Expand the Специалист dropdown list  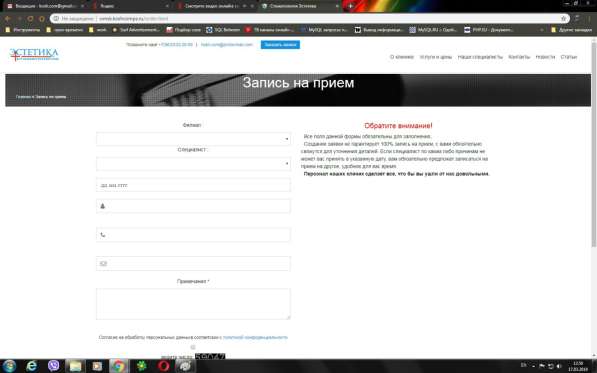click(x=193, y=164)
